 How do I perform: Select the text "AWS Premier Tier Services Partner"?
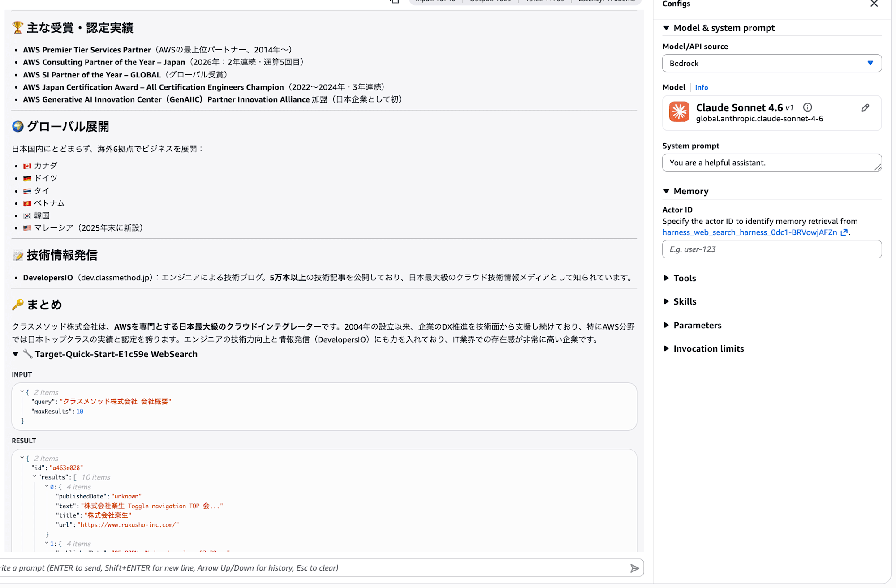point(87,50)
